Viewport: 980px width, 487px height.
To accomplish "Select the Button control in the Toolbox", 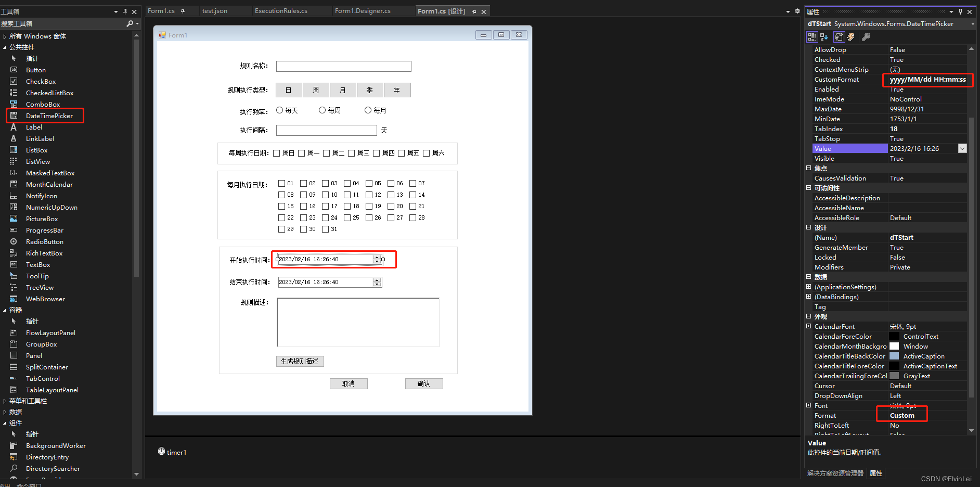I will (35, 70).
